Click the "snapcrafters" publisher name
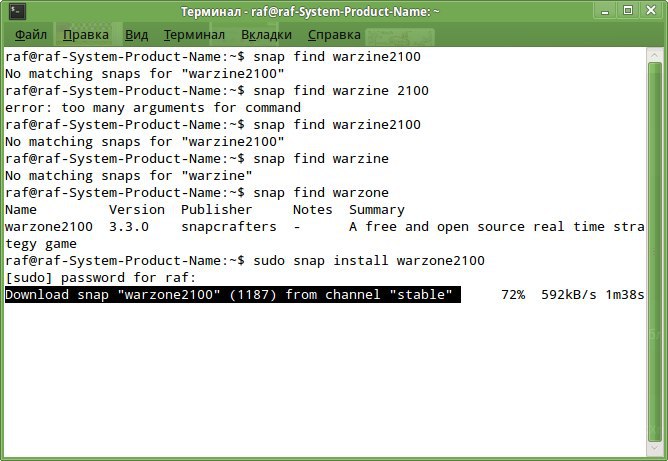This screenshot has width=668, height=461. [x=229, y=227]
